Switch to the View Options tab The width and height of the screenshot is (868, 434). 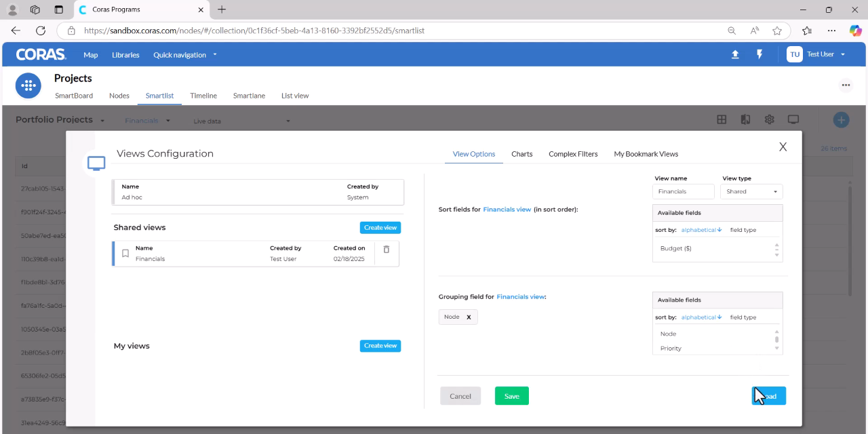pos(474,154)
